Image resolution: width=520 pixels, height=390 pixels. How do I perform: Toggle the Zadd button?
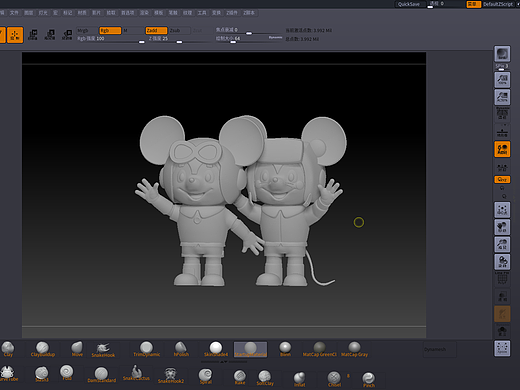tap(156, 31)
